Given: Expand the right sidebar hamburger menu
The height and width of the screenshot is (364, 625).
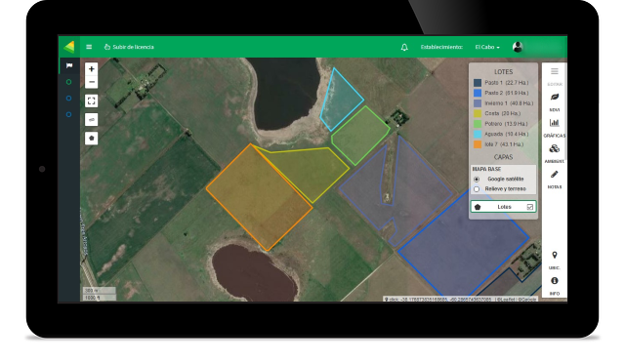Looking at the screenshot, I should click(555, 71).
